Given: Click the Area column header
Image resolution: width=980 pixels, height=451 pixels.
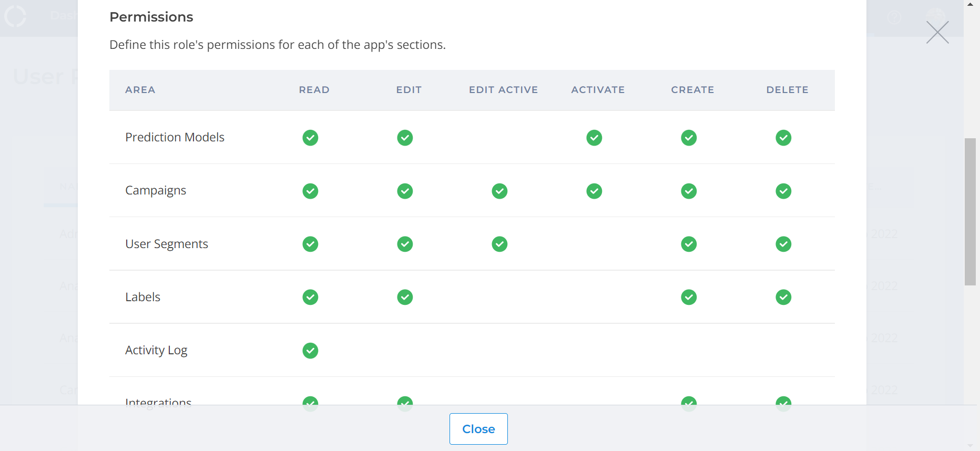Looking at the screenshot, I should (140, 90).
